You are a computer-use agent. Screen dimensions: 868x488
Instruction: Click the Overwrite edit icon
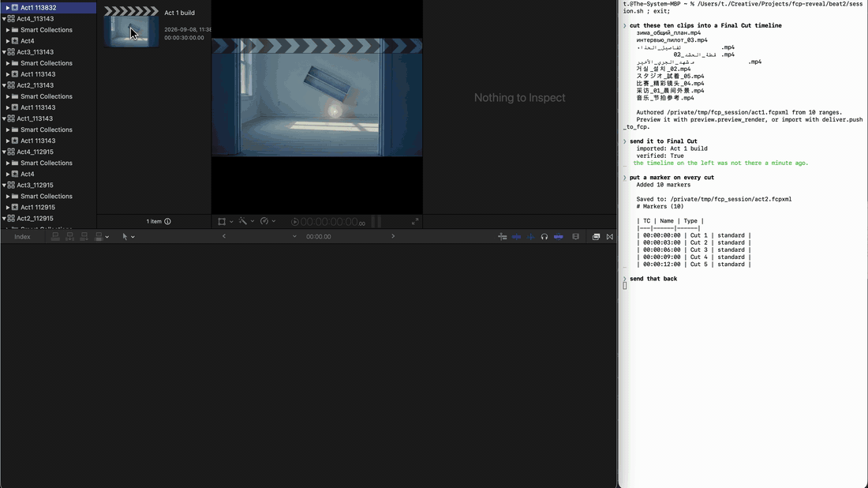pyautogui.click(x=99, y=237)
